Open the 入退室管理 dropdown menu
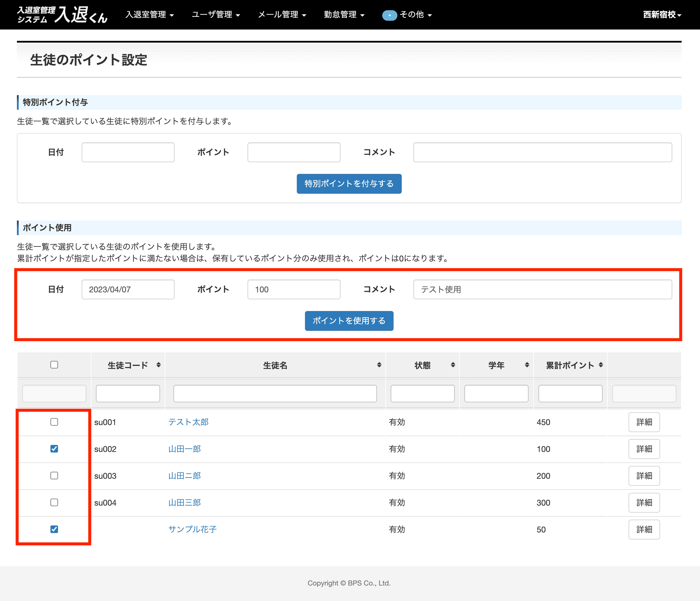Screen dimensions: 700x601 (x=149, y=15)
